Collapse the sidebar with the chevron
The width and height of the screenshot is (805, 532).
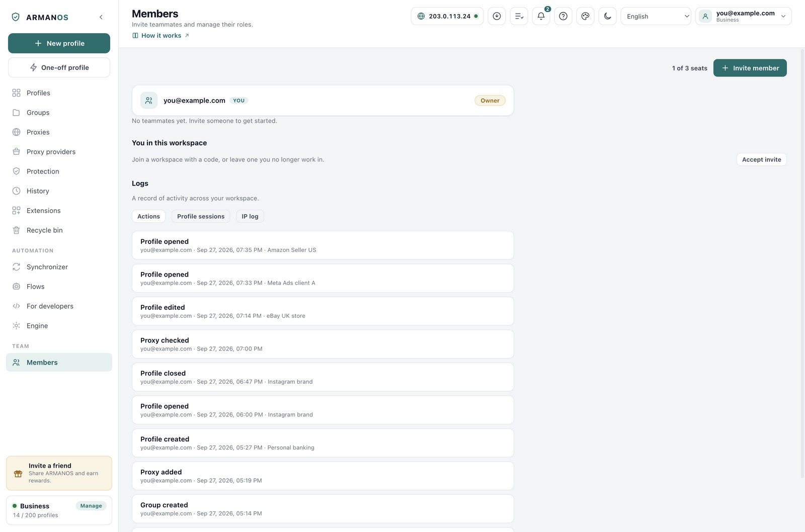coord(101,17)
